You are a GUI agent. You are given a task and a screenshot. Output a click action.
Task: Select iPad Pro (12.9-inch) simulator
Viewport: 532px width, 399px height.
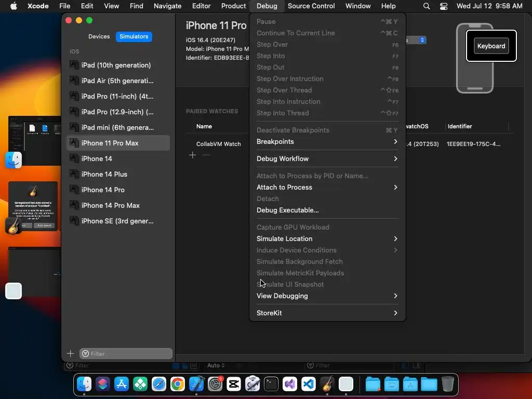click(118, 112)
